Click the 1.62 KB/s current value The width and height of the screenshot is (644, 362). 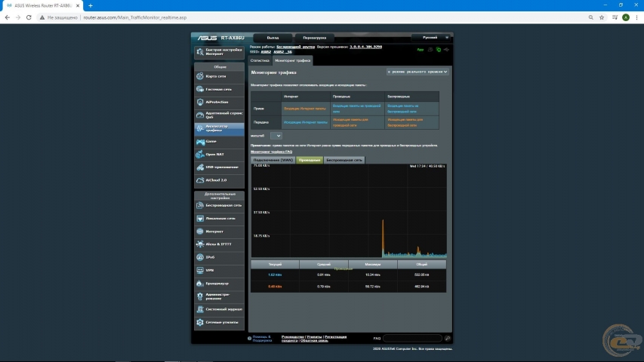tap(275, 275)
